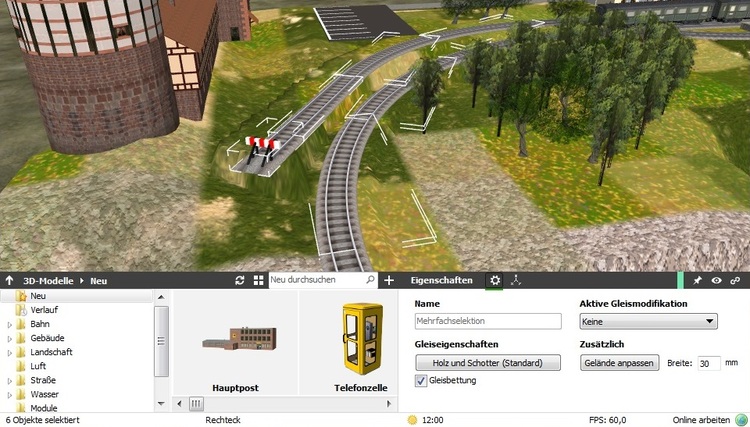Refresh the 3D model catalog
This screenshot has height=427, width=750.
pos(240,280)
